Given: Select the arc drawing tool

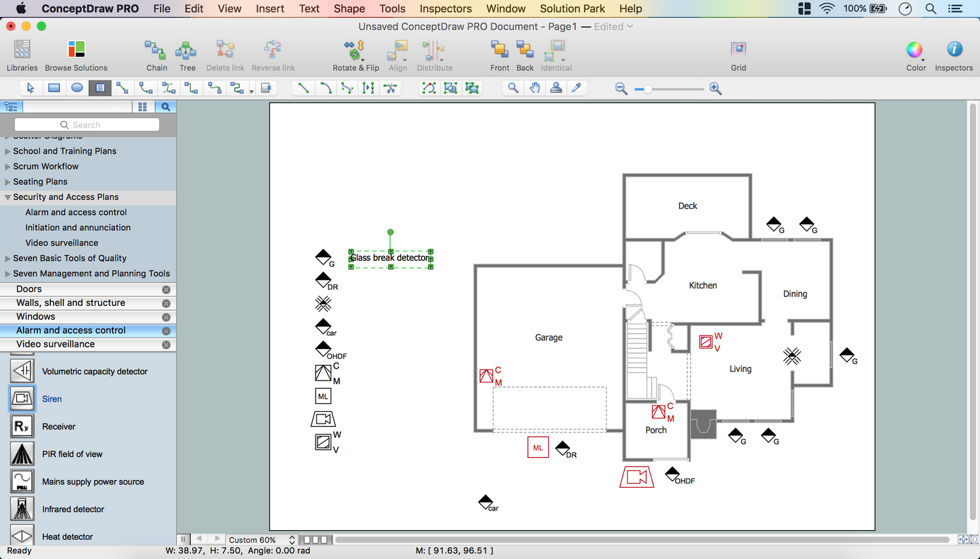Looking at the screenshot, I should (x=325, y=88).
